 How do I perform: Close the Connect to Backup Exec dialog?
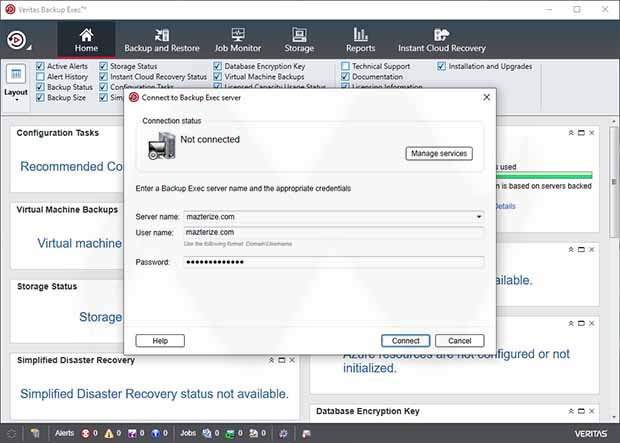[487, 97]
